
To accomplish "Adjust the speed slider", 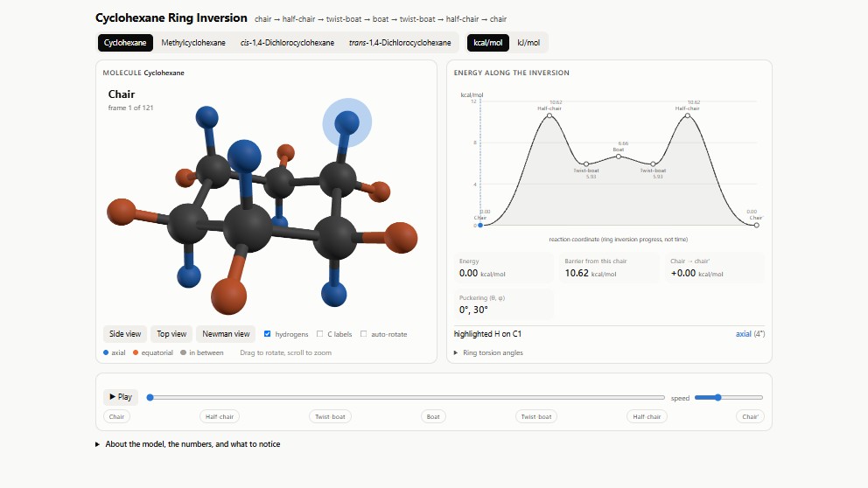I will pyautogui.click(x=729, y=397).
